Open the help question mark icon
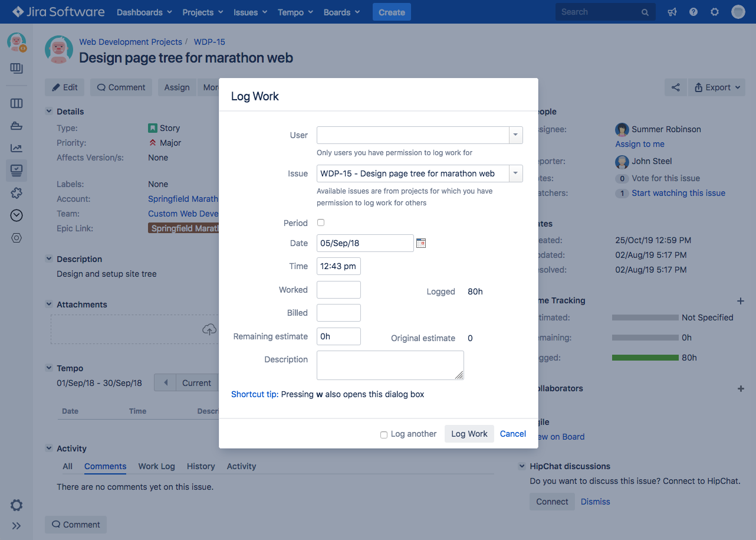756x540 pixels. click(693, 12)
